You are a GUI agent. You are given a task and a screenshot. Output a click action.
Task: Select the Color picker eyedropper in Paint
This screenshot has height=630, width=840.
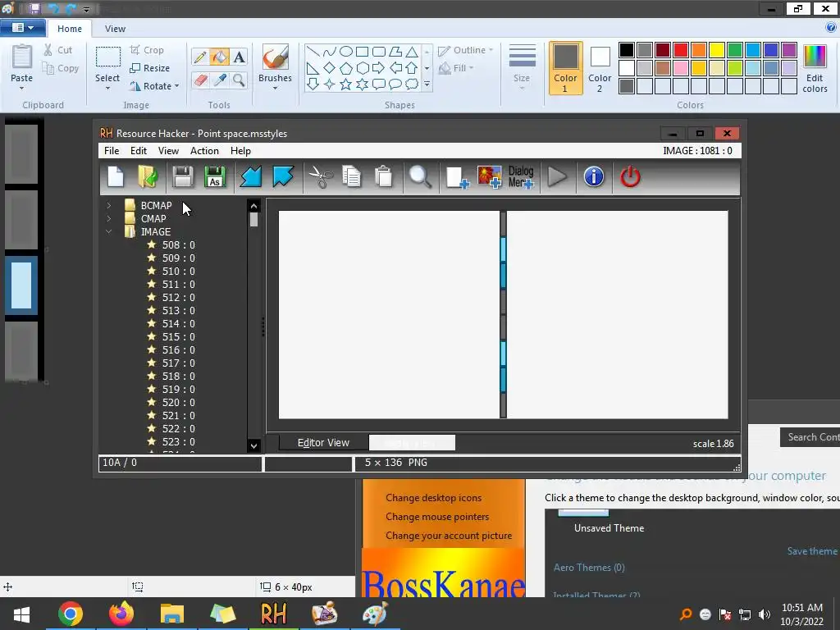point(219,80)
